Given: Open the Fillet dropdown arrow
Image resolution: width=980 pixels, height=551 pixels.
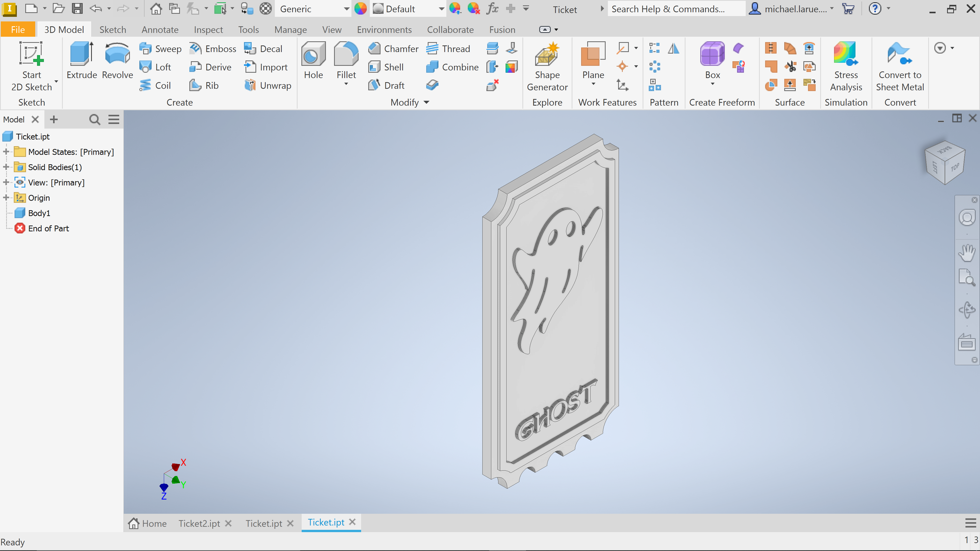Looking at the screenshot, I should tap(346, 84).
